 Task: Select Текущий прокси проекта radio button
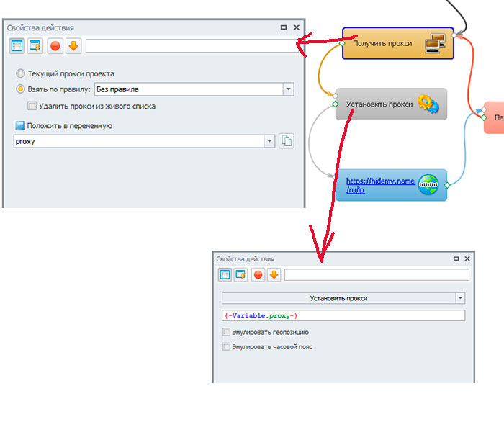pos(20,73)
